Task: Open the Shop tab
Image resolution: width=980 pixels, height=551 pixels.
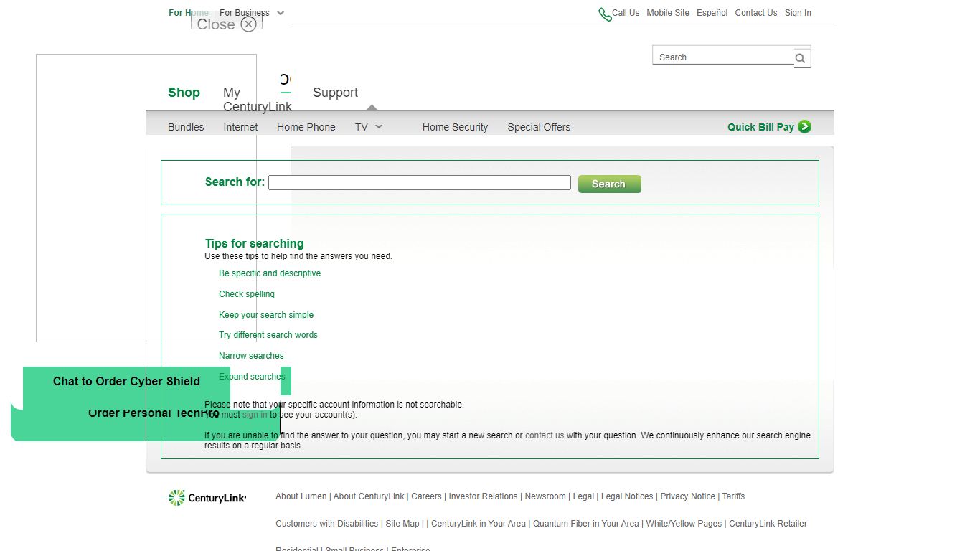Action: click(x=184, y=93)
